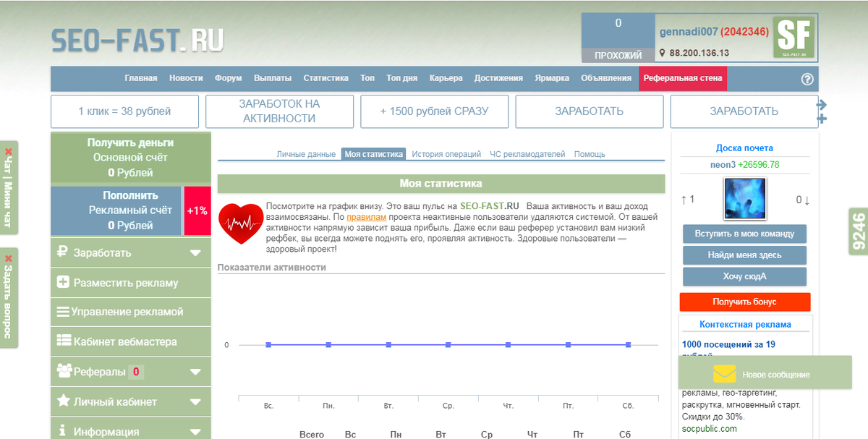Click the location pin icon by IP address
Viewport: 868px width, 439px height.
(662, 53)
